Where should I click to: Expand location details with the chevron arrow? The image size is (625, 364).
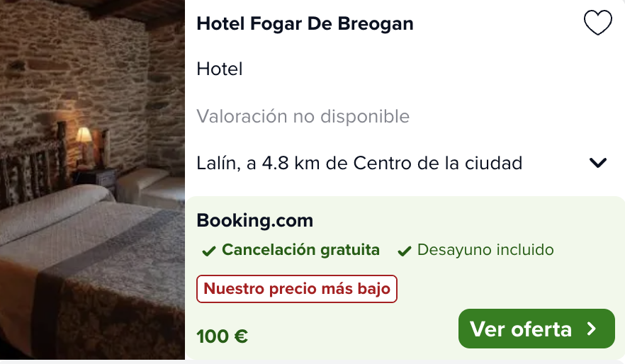pyautogui.click(x=598, y=162)
